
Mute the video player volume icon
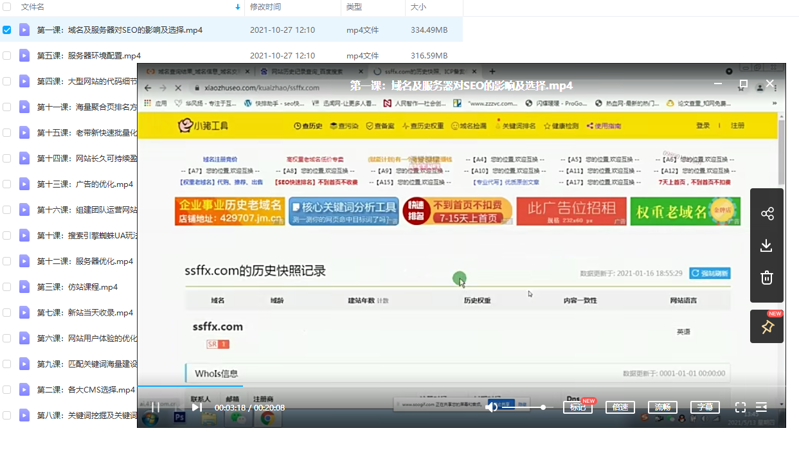pos(491,407)
